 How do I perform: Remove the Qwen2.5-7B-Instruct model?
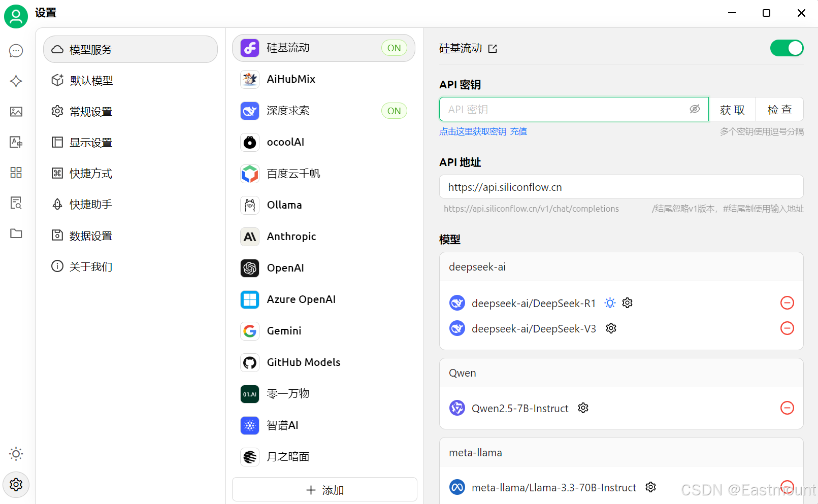787,408
